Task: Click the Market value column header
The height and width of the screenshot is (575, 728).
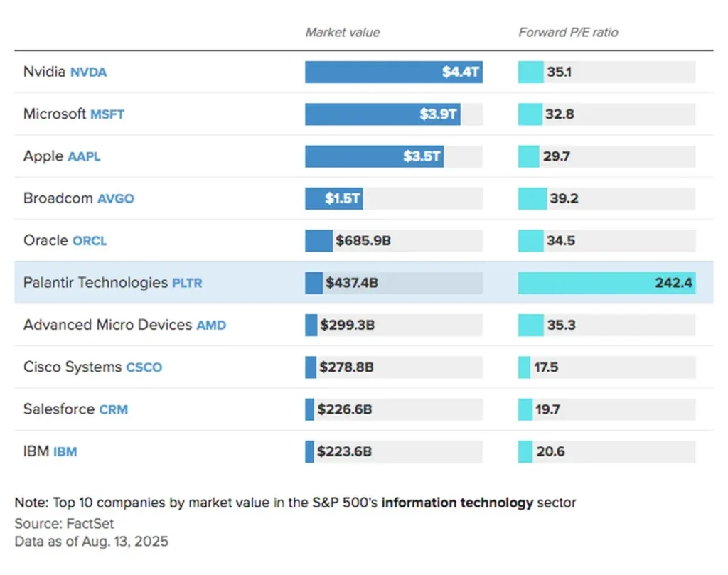Action: click(x=343, y=33)
